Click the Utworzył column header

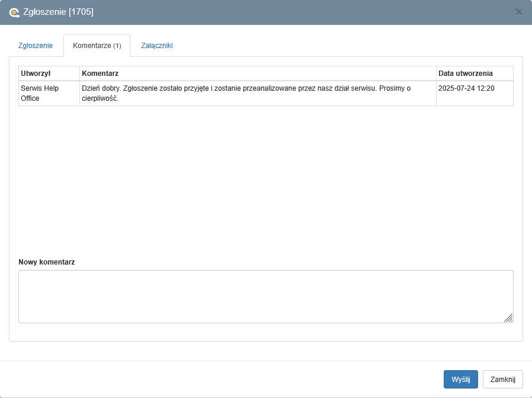pyautogui.click(x=36, y=74)
